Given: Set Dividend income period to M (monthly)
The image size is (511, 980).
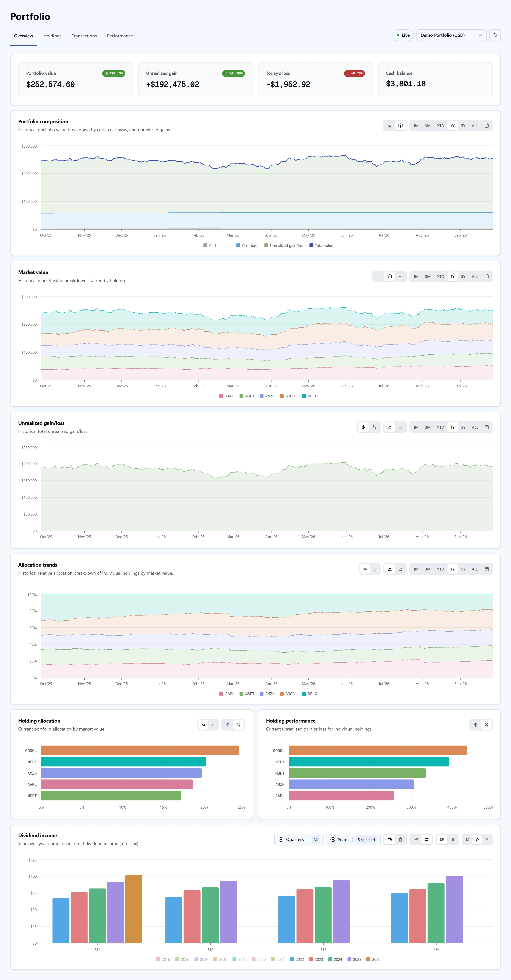Looking at the screenshot, I should (x=468, y=840).
